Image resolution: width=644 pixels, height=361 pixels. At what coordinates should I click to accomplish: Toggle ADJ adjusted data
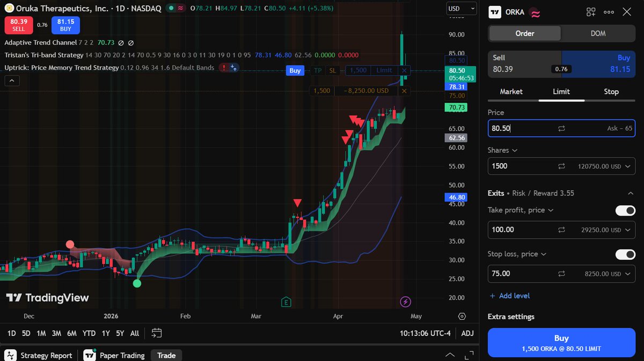coord(467,333)
